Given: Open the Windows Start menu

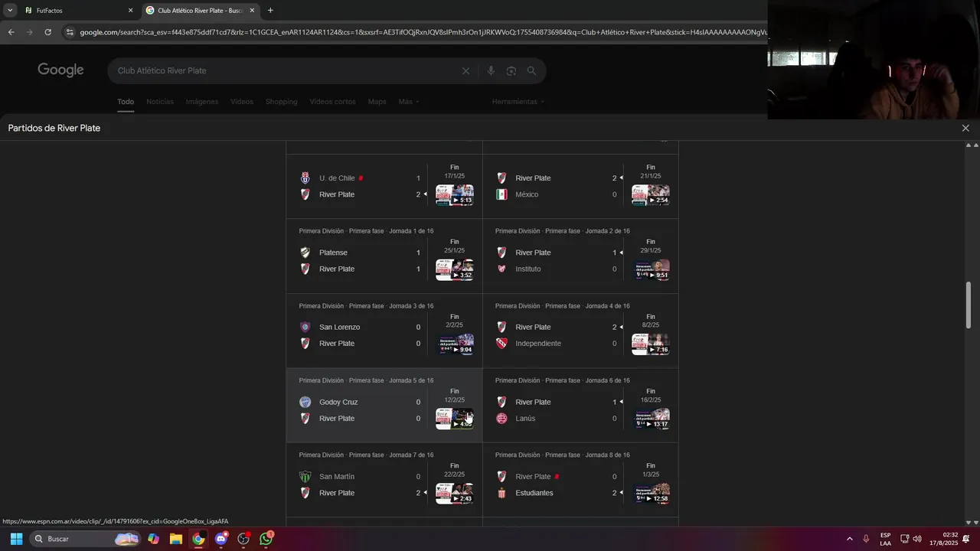Looking at the screenshot, I should click(x=16, y=539).
